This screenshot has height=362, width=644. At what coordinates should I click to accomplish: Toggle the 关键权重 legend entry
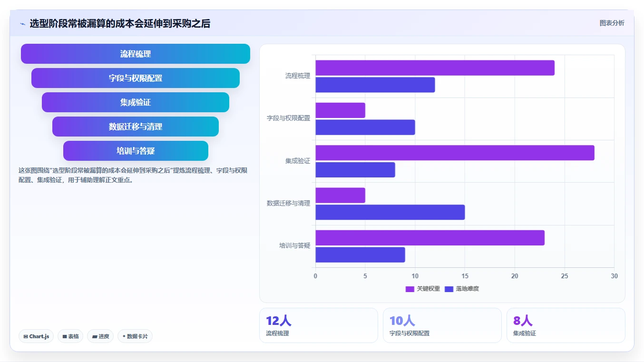click(x=422, y=289)
